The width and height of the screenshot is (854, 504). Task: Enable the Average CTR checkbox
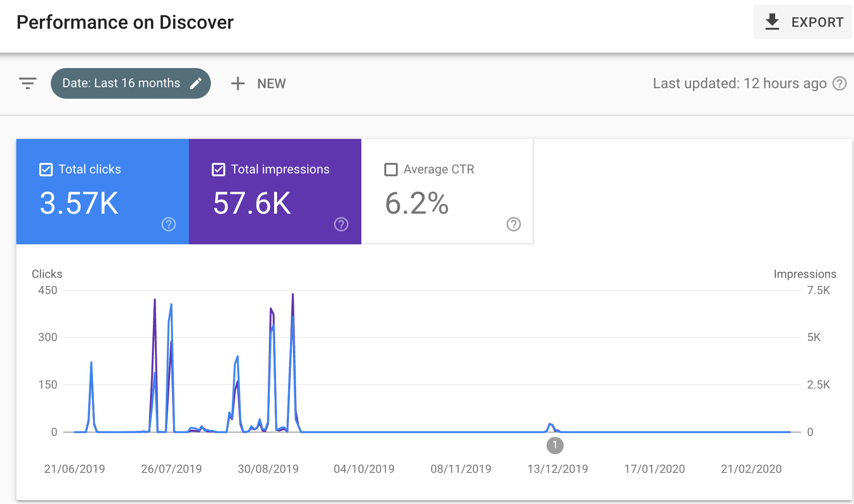[x=391, y=170]
